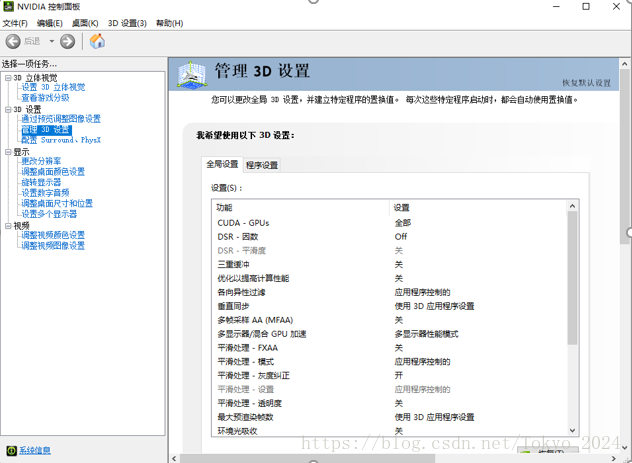Viewport: 632px width, 463px height.
Task: Open the back history dropdown arrow
Action: click(x=52, y=41)
